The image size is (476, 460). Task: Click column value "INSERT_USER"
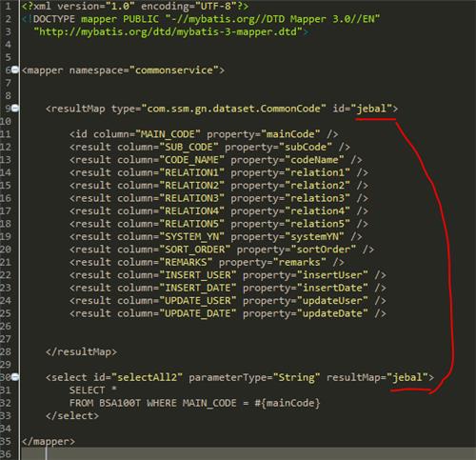click(198, 275)
